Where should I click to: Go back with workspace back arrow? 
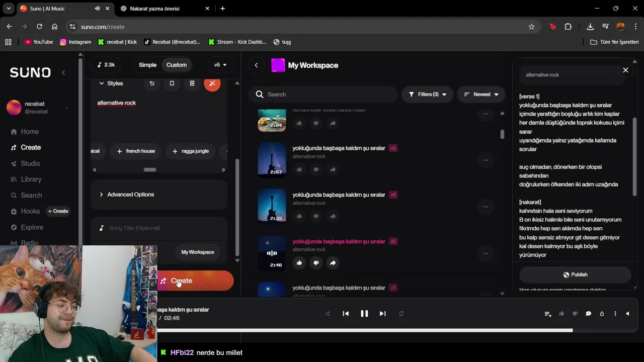(256, 65)
